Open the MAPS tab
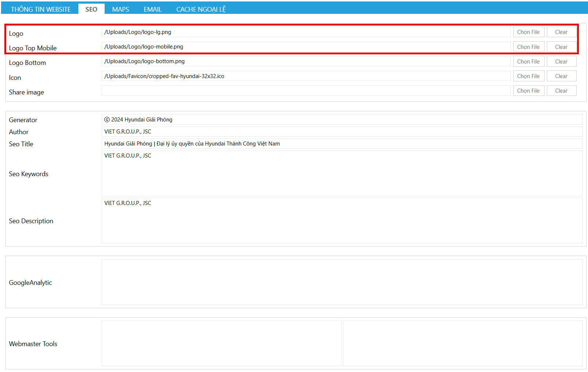 pos(120,9)
